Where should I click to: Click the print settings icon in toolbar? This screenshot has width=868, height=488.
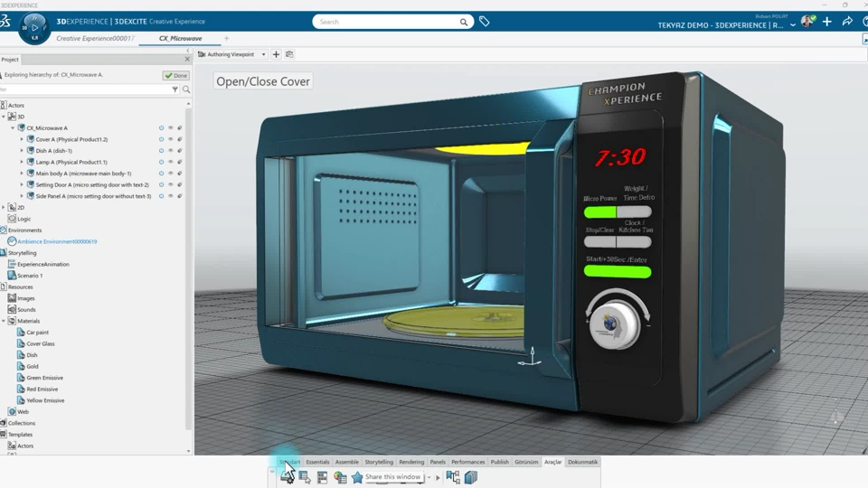click(x=288, y=477)
